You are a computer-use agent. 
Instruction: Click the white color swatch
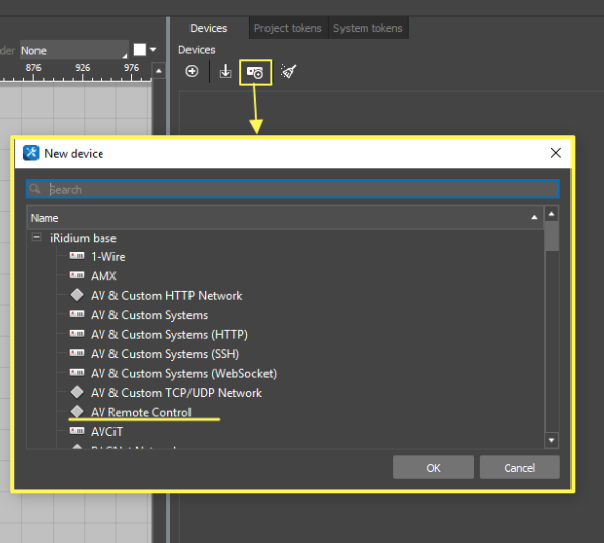[140, 50]
